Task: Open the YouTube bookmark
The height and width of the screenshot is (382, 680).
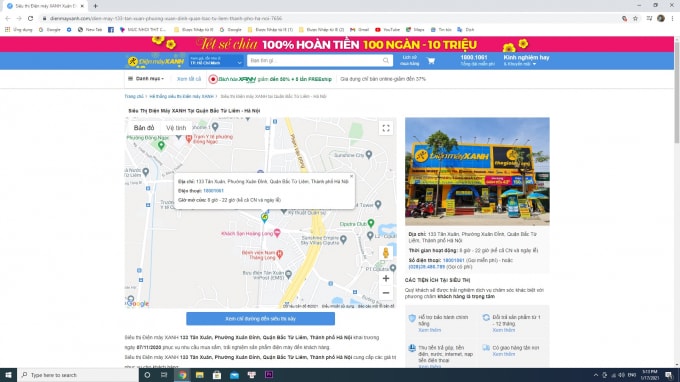Action: (387, 29)
